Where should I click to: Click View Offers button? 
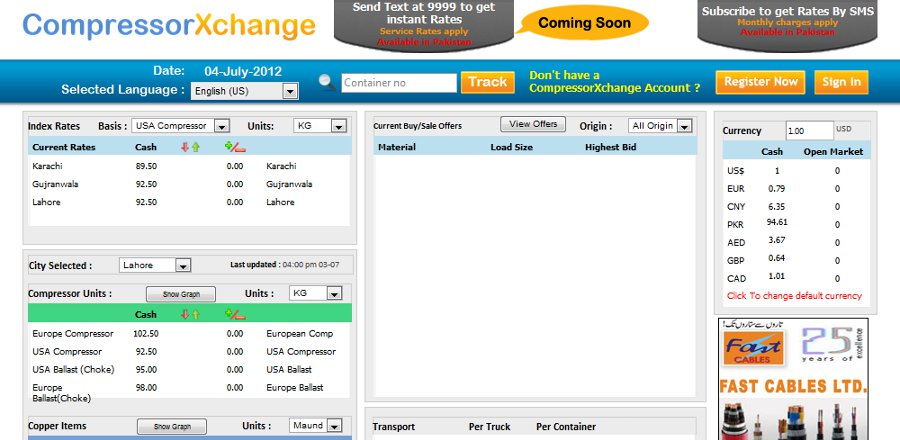[x=533, y=125]
